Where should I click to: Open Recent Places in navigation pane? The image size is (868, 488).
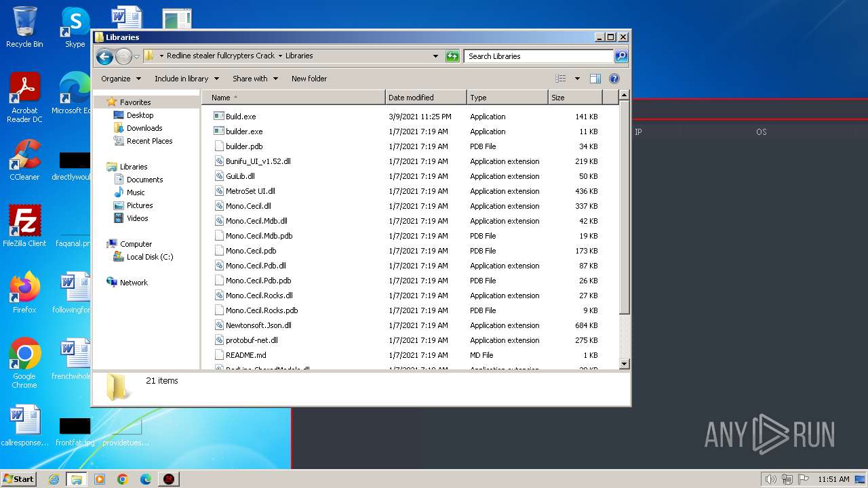pyautogui.click(x=149, y=141)
